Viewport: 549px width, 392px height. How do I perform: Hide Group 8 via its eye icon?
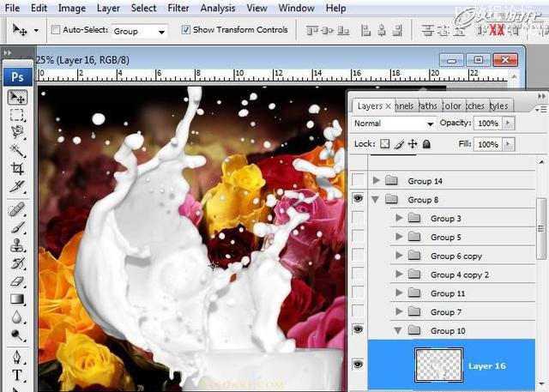click(x=358, y=199)
